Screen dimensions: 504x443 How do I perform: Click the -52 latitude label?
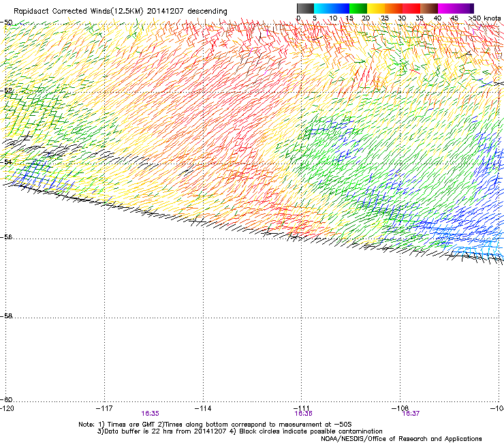[x=6, y=91]
